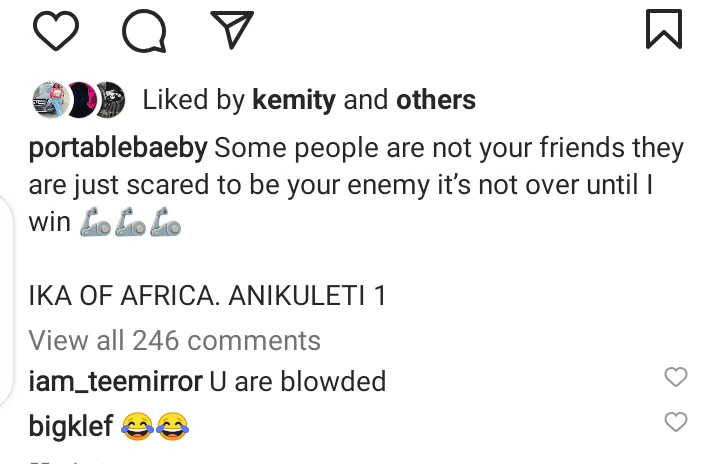
Task: Open the portablebaeby profile from the caption
Action: coord(118,149)
